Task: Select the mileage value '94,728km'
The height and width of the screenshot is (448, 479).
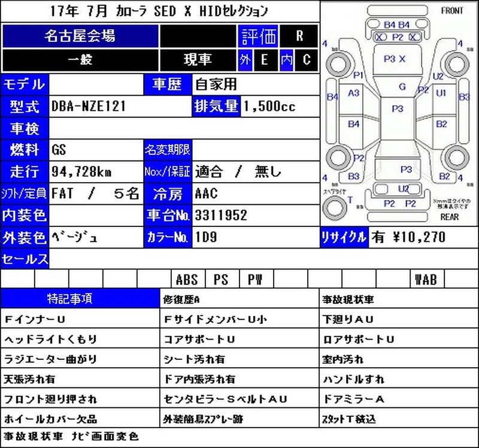Action: coord(81,172)
